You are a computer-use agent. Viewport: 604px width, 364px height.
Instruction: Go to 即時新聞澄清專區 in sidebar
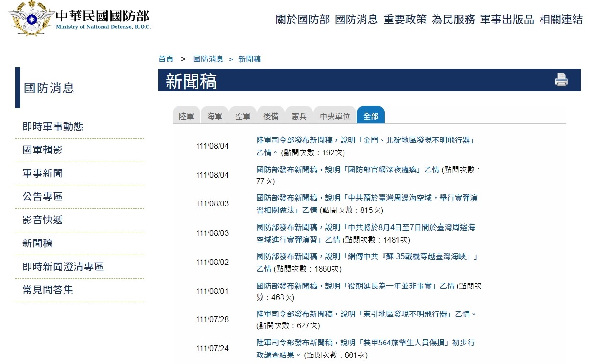point(63,266)
